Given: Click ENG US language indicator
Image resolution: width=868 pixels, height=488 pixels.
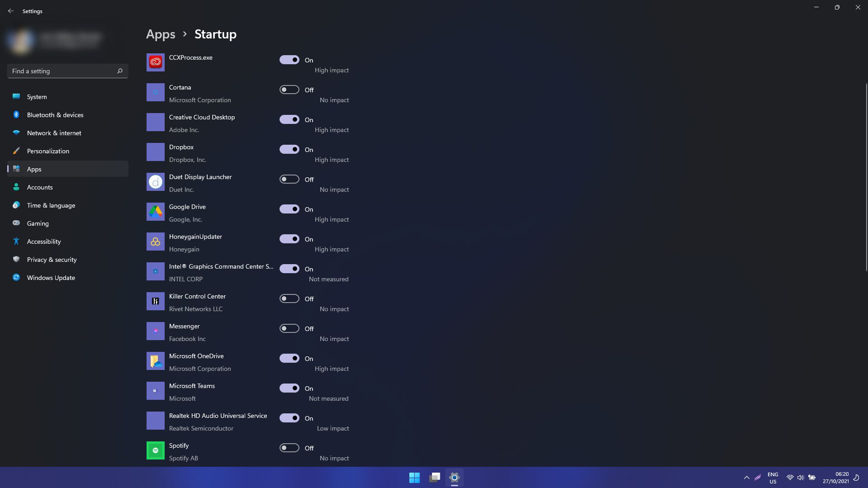Looking at the screenshot, I should tap(773, 478).
